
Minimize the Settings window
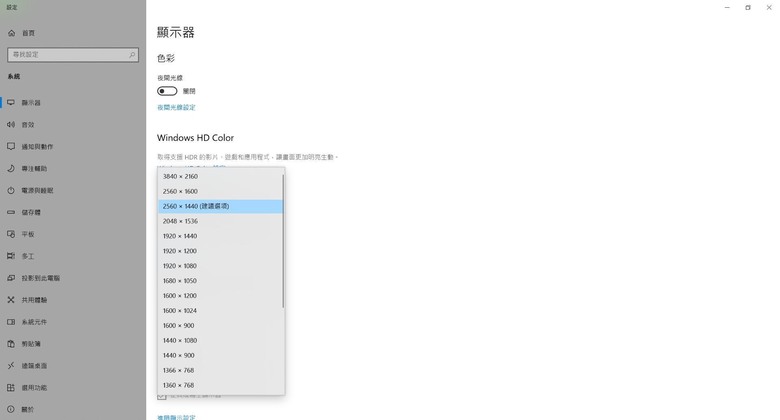click(727, 7)
